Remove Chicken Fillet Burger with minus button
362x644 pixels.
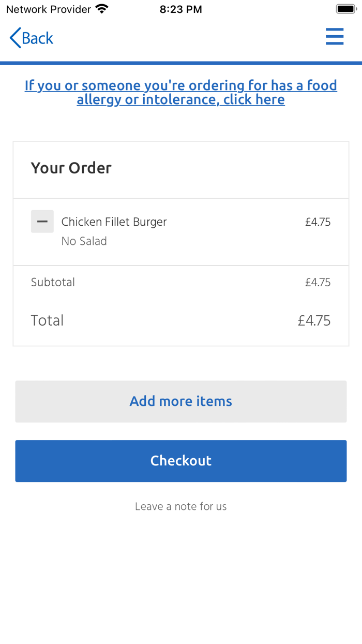pos(42,222)
